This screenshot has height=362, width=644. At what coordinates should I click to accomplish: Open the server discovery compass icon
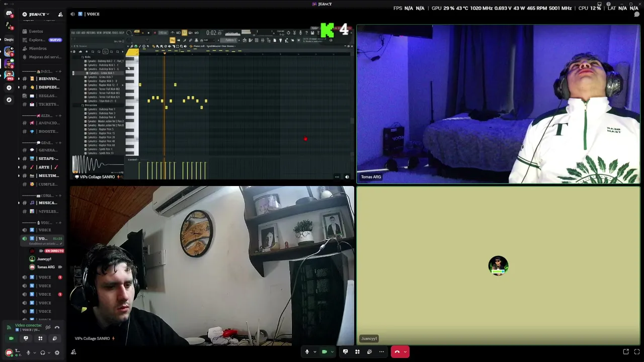(9, 100)
